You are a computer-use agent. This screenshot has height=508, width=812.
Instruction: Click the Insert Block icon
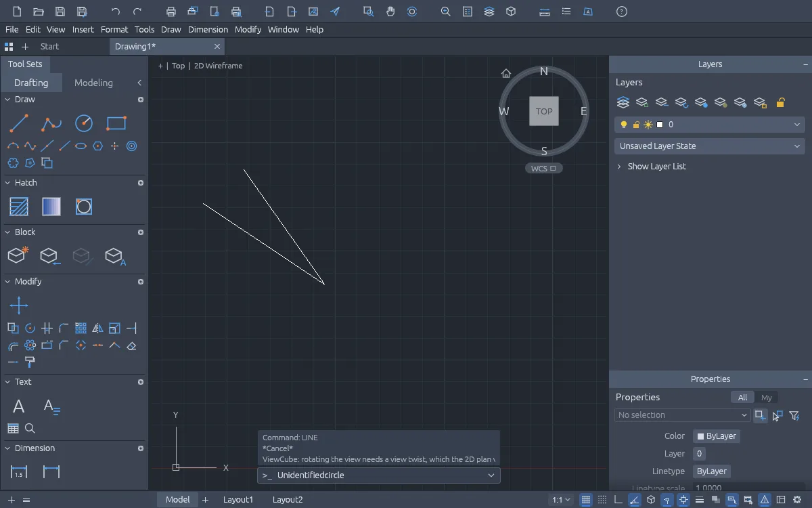(x=51, y=255)
